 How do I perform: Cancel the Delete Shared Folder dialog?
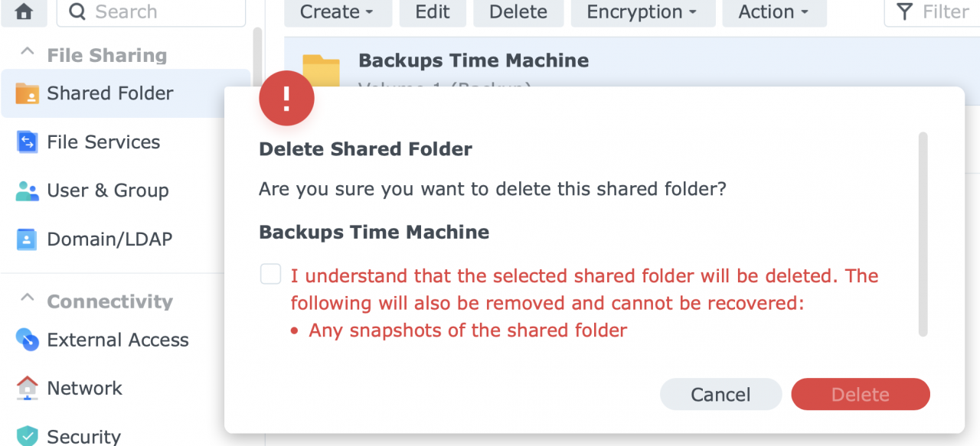tap(720, 394)
